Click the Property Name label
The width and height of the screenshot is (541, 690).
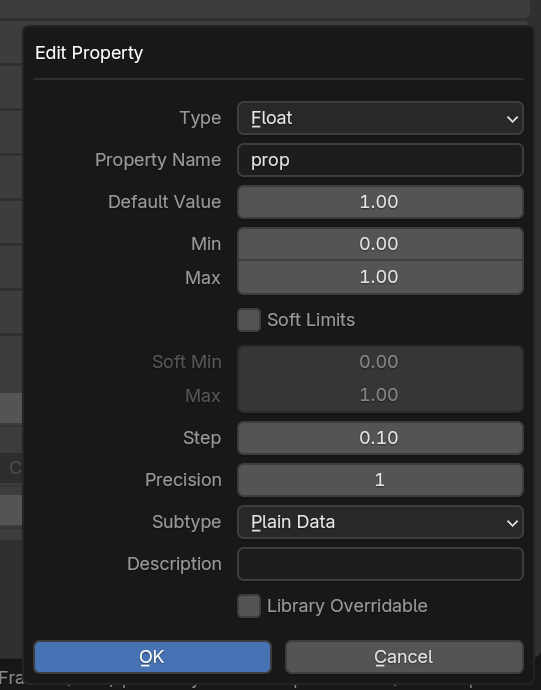tap(158, 160)
